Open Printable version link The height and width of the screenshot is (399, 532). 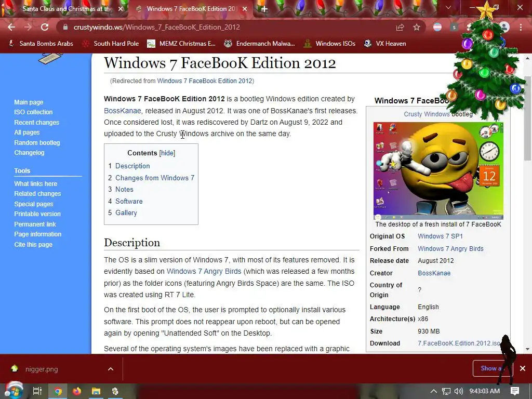point(37,214)
